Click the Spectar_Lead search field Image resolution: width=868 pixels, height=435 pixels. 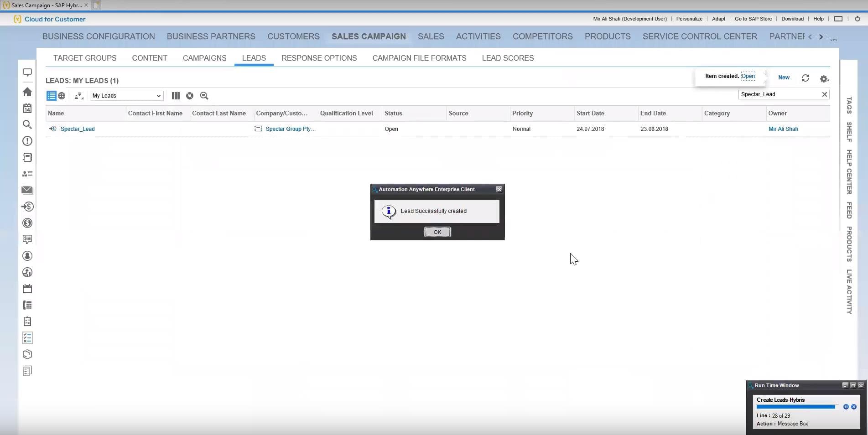coord(780,94)
